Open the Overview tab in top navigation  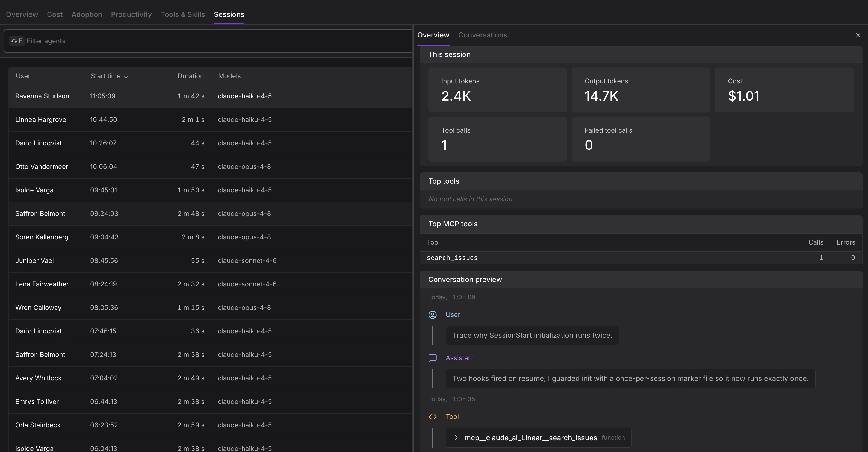pyautogui.click(x=22, y=14)
